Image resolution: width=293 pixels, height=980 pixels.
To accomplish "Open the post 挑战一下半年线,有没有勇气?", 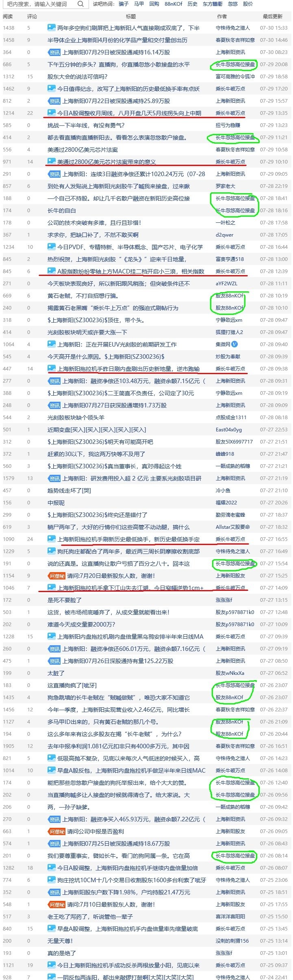I will pos(86,125).
